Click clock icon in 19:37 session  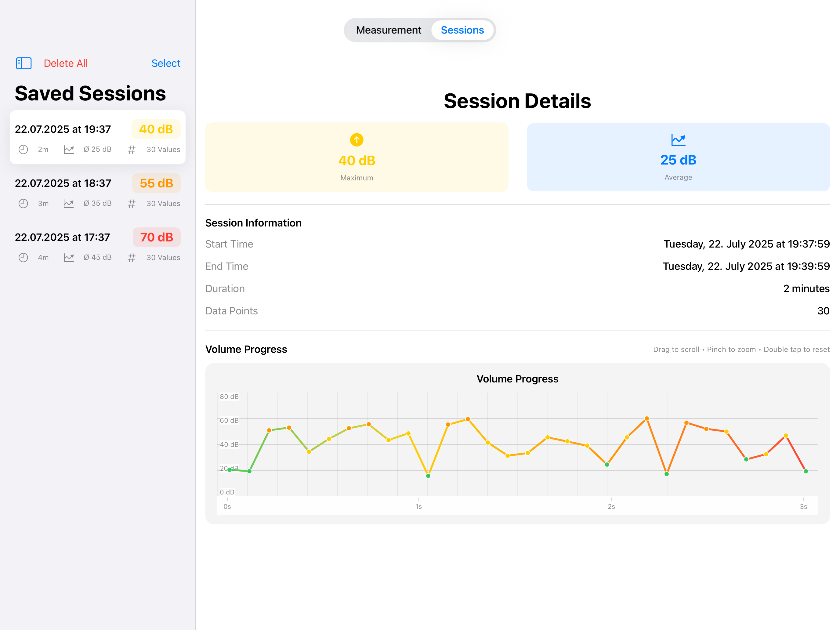(x=23, y=150)
